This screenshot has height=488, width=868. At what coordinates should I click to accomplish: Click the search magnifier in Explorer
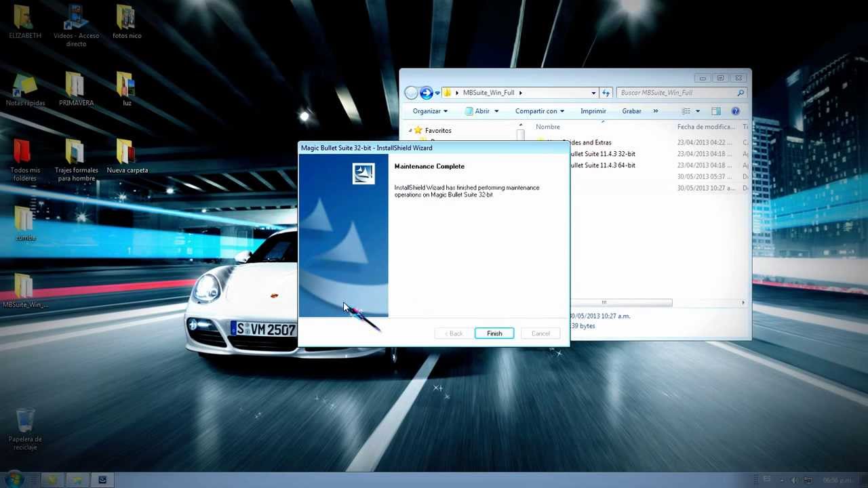[x=741, y=93]
